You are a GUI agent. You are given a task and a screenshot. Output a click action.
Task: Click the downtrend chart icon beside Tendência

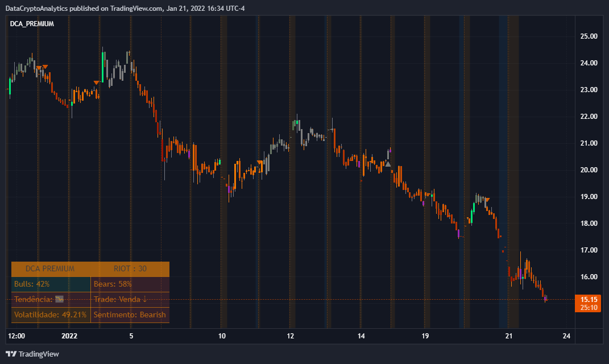coord(59,299)
